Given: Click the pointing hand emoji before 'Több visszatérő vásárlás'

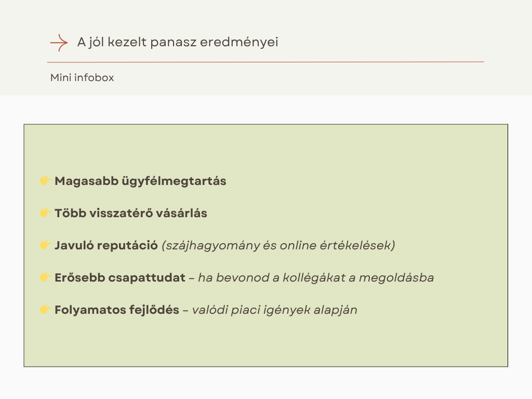Looking at the screenshot, I should [46, 213].
